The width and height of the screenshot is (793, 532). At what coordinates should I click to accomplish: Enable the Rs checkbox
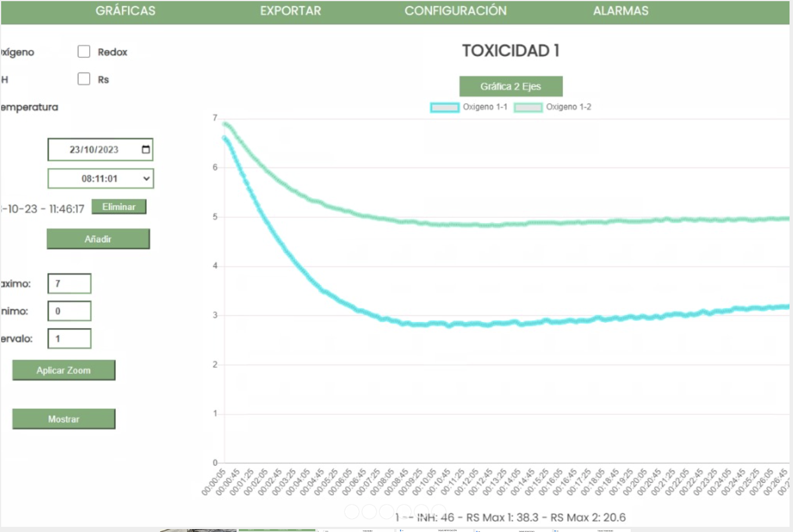(84, 79)
